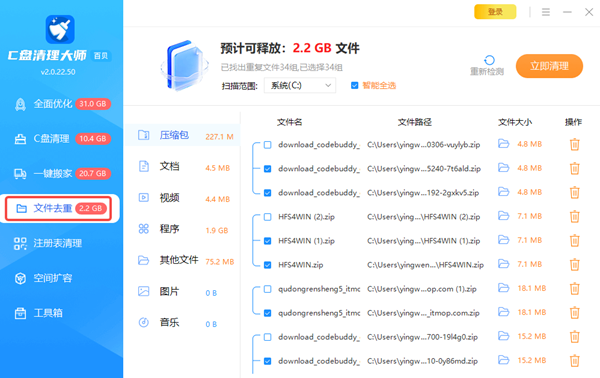Open folder icon for 700-19l4g0.zip row
Image resolution: width=600 pixels, height=378 pixels.
click(503, 336)
